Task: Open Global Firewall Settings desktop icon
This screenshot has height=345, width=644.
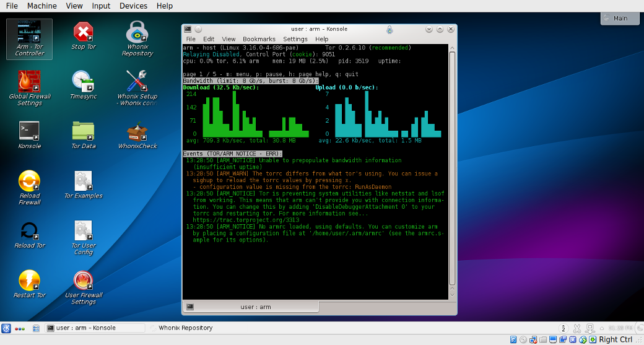Action: (x=30, y=89)
